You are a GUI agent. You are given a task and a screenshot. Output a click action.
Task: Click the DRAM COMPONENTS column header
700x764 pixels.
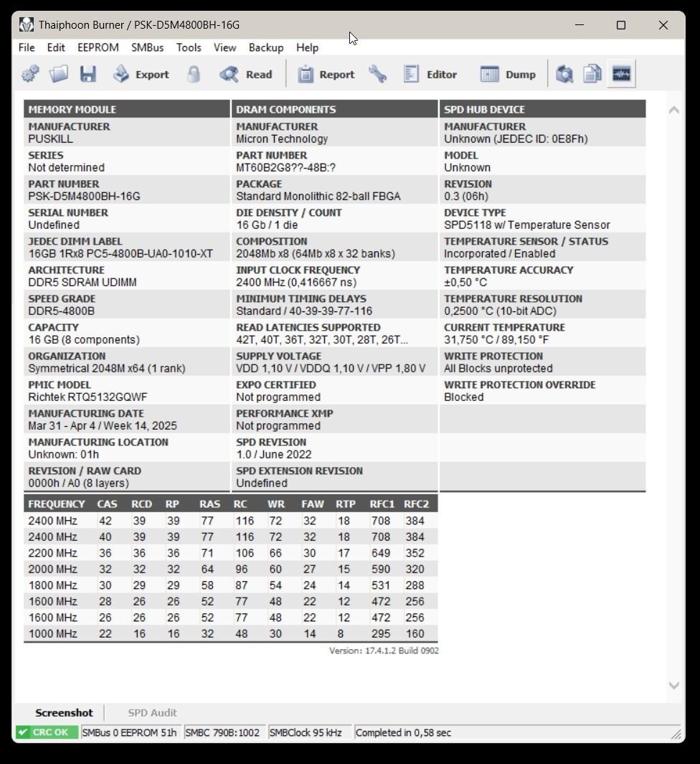(x=335, y=109)
